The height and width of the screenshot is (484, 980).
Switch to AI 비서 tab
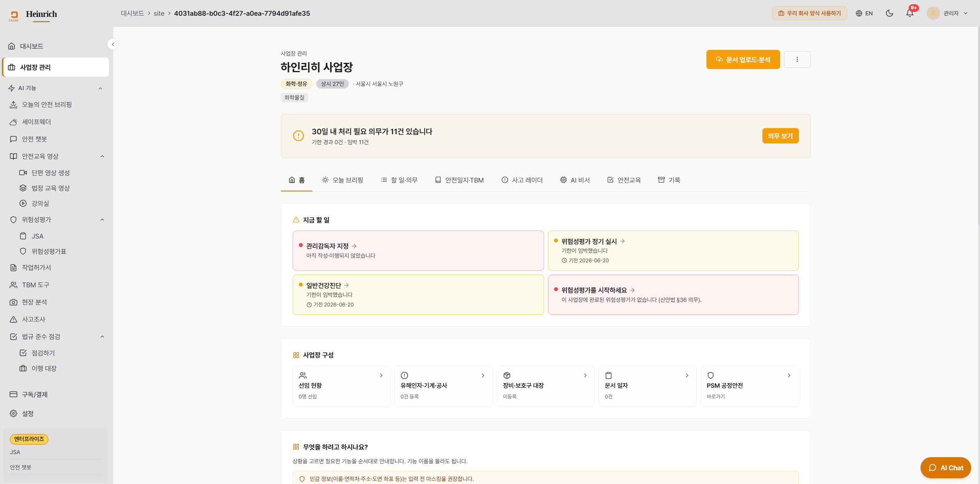575,180
